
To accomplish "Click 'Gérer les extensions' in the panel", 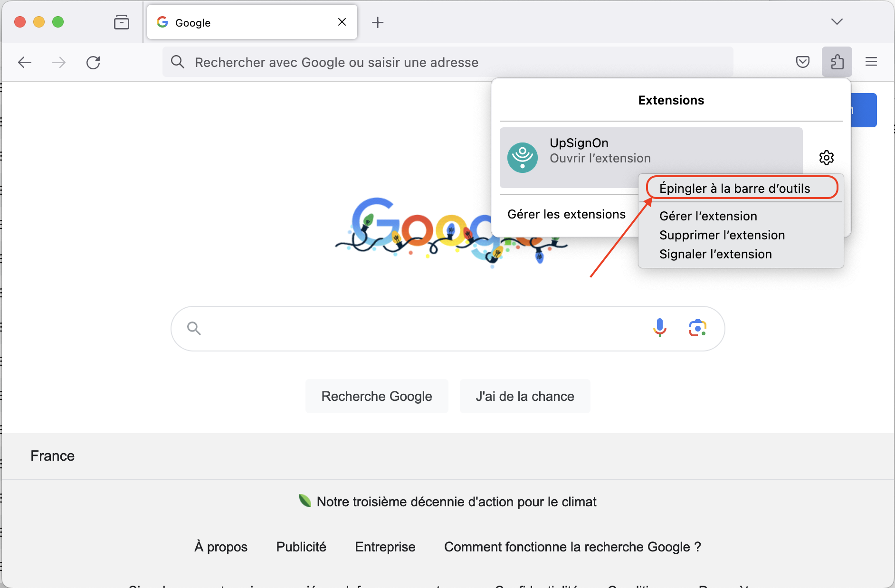I will [x=566, y=214].
